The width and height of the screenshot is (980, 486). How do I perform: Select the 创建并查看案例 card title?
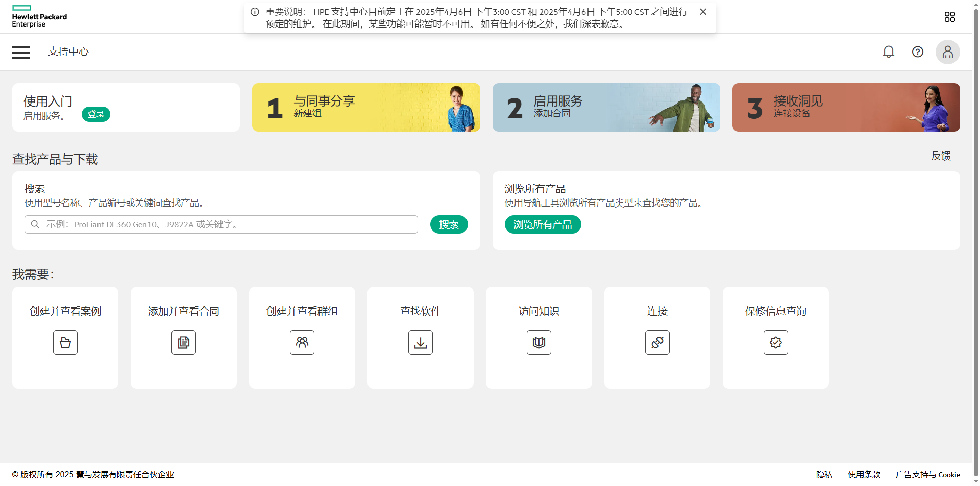tap(65, 311)
